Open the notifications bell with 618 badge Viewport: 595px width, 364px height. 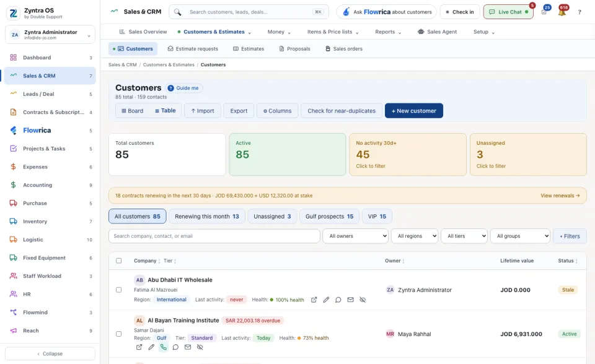562,12
